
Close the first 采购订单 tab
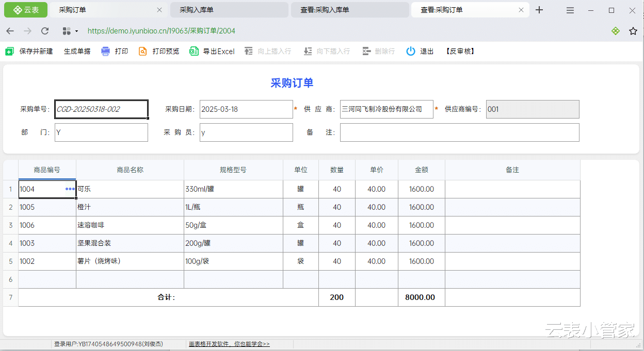[159, 10]
